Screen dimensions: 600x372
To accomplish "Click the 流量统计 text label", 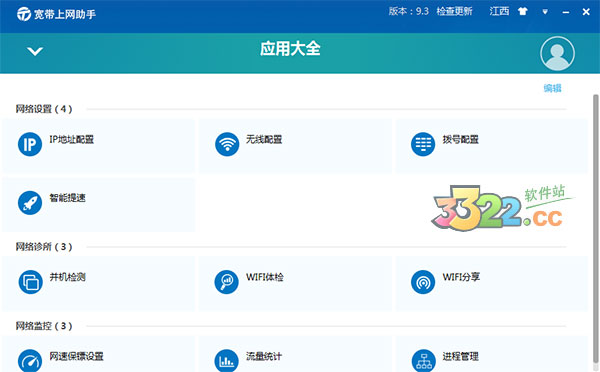I will pyautogui.click(x=264, y=356).
